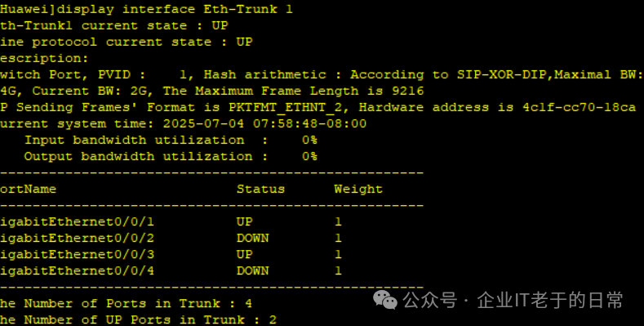Click the DOWN status of GigabitEthernet0/0/2
Viewport: 644px width, 326px height.
point(252,239)
